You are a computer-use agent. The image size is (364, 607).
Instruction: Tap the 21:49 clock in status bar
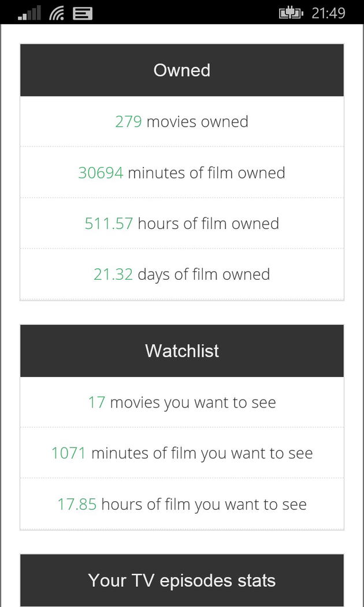[x=328, y=13]
